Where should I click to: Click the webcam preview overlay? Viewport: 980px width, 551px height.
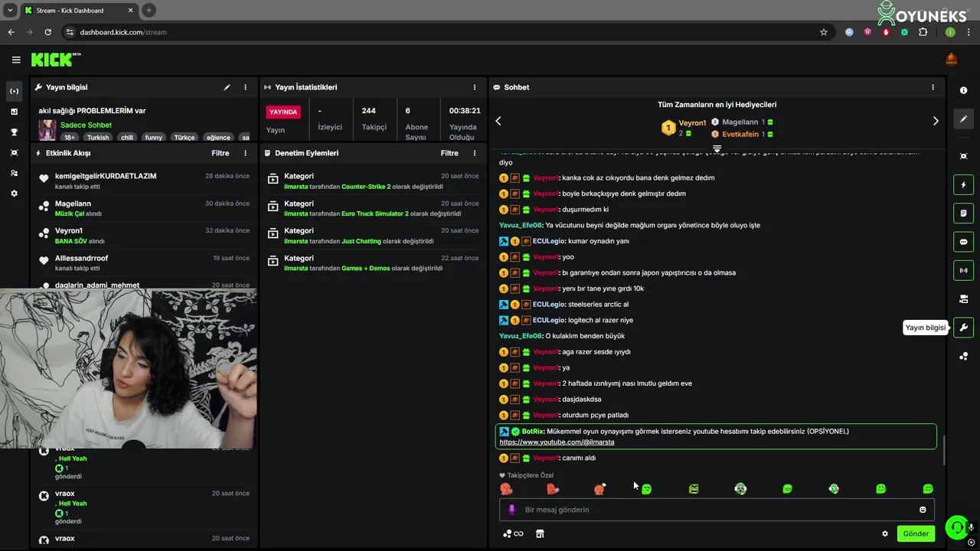pyautogui.click(x=128, y=369)
